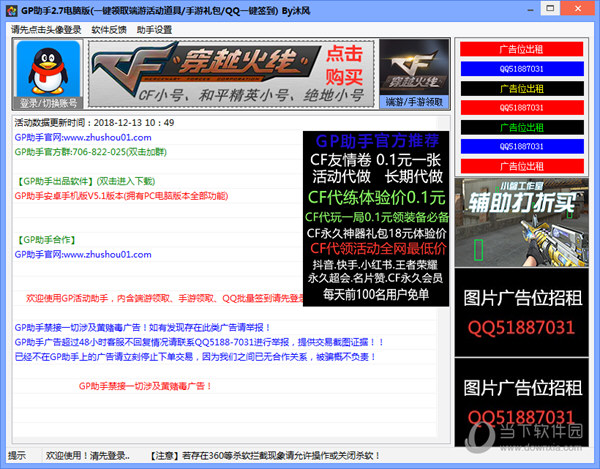The height and width of the screenshot is (469, 600).
Task: Click the QQ penguin avatar to log in
Action: (x=48, y=68)
